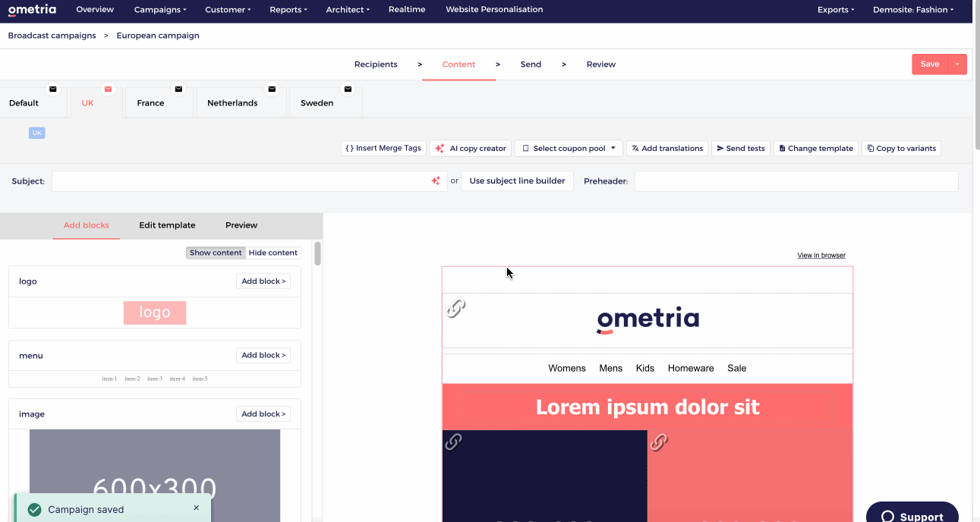Open the Demosite: Fashion dropdown
The image size is (980, 522).
coord(912,10)
